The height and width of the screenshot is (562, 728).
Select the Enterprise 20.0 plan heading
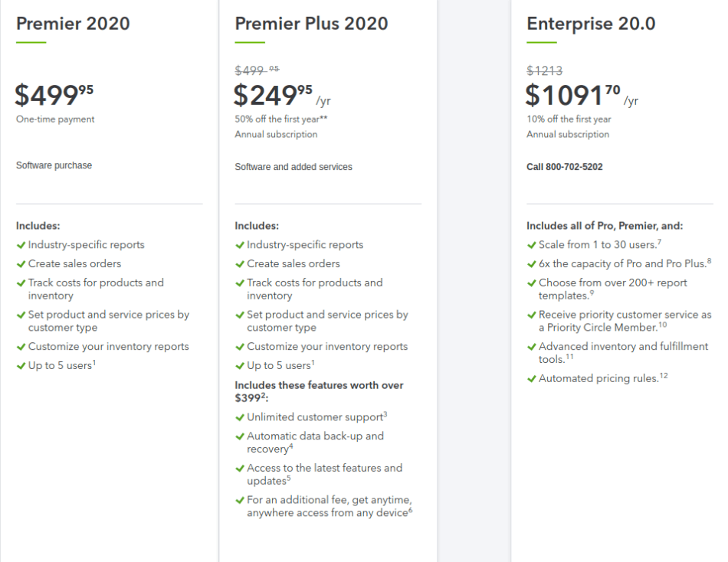point(591,24)
